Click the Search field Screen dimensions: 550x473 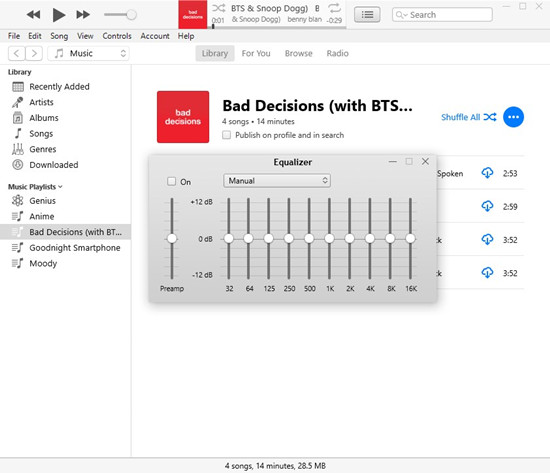[442, 15]
